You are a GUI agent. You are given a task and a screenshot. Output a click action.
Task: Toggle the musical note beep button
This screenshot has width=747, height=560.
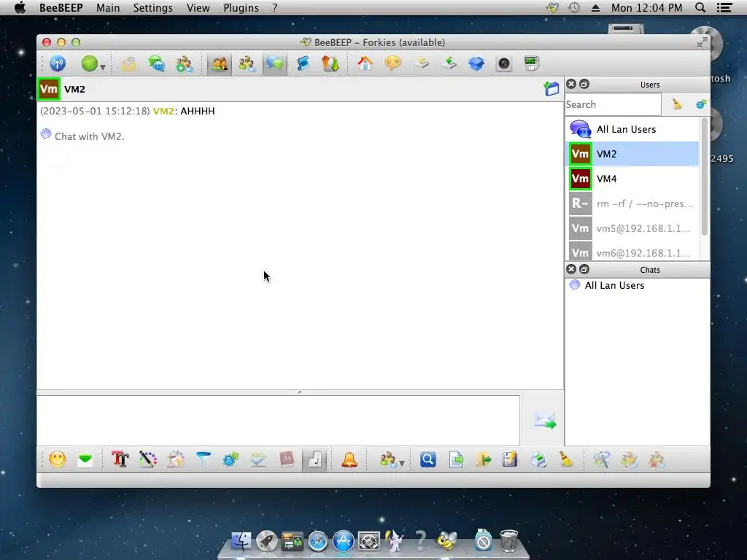click(314, 459)
